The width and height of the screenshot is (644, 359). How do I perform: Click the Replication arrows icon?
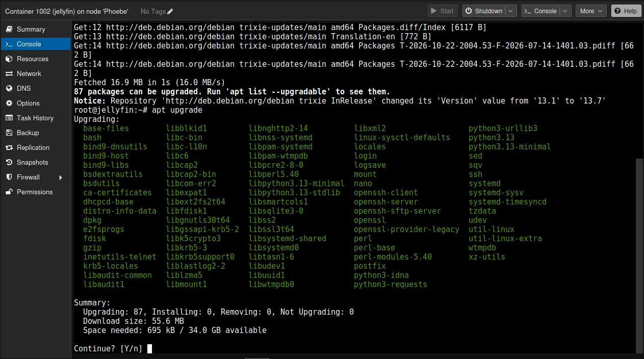9,147
